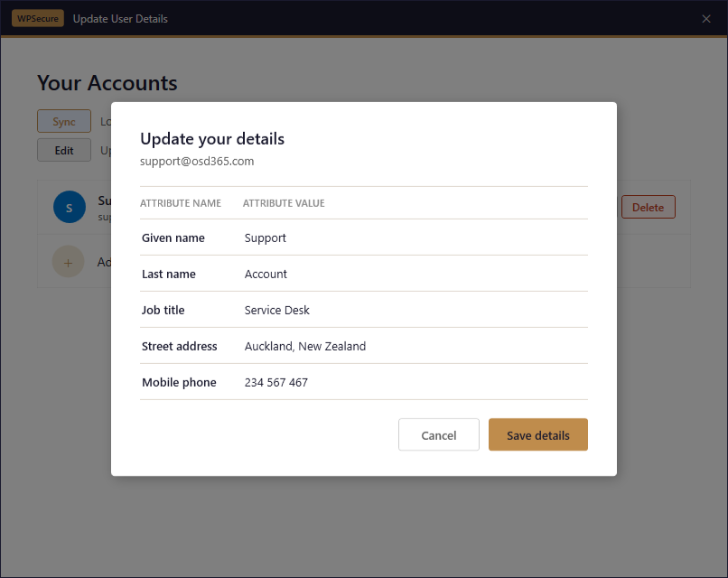
Task: Click the Mobile phone attribute label
Action: (x=179, y=382)
